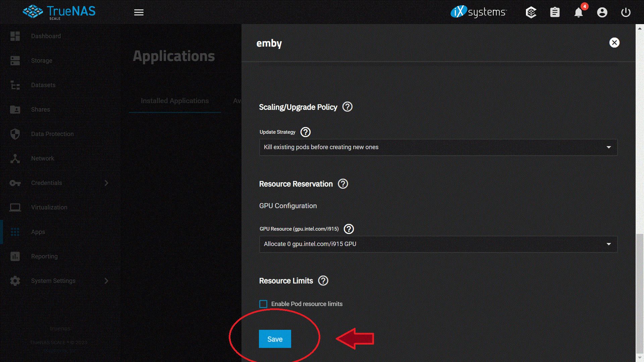Click the TrueNAS SCALE logo
The height and width of the screenshot is (362, 644).
point(59,12)
